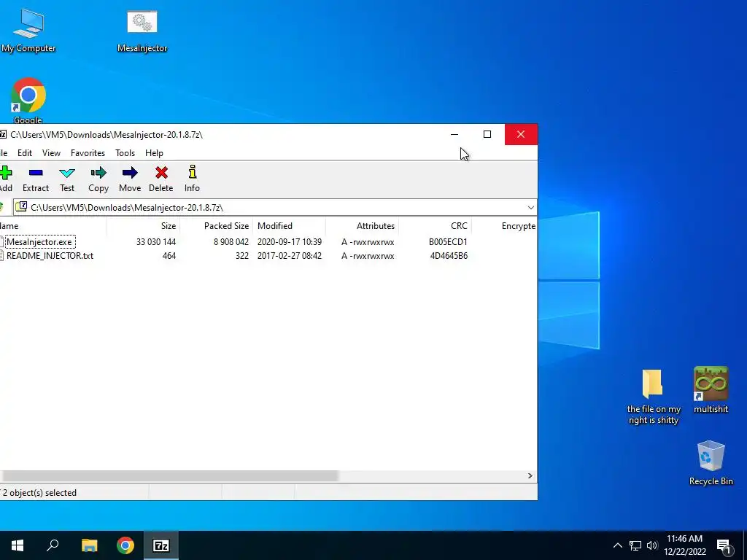Sort by the Modified column header
This screenshot has width=747, height=560.
tap(289, 226)
